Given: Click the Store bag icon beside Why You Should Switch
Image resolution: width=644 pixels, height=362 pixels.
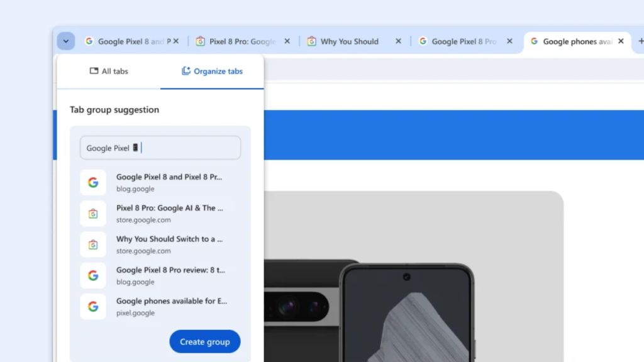Looking at the screenshot, I should point(93,244).
